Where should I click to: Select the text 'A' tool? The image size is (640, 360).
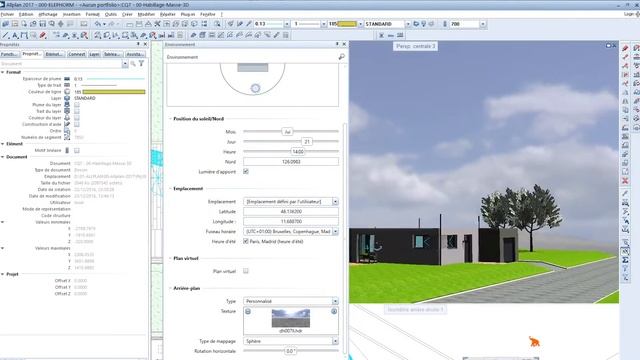15,36
